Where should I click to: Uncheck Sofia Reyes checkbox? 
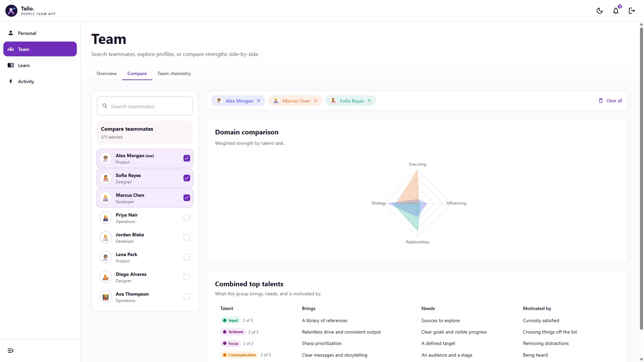187,178
